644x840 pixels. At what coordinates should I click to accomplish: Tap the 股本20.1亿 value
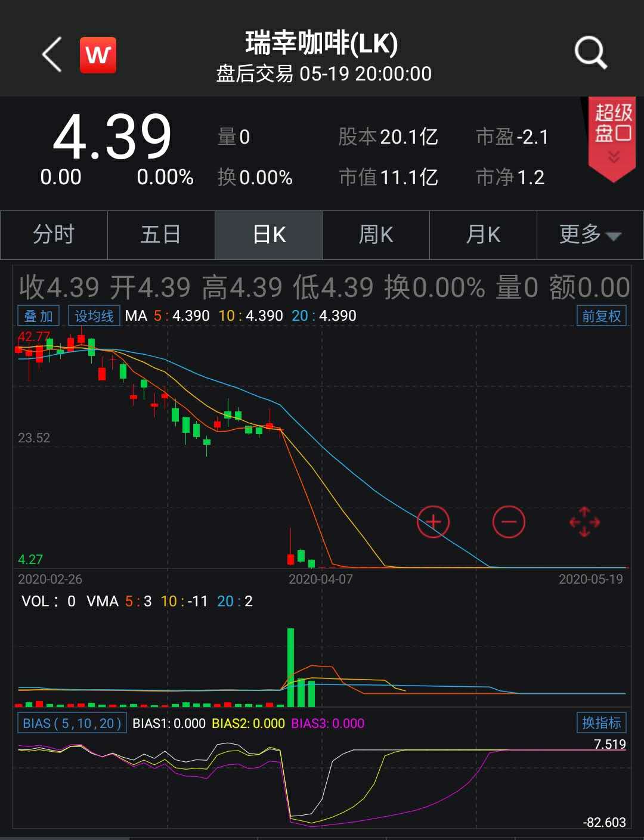point(388,137)
